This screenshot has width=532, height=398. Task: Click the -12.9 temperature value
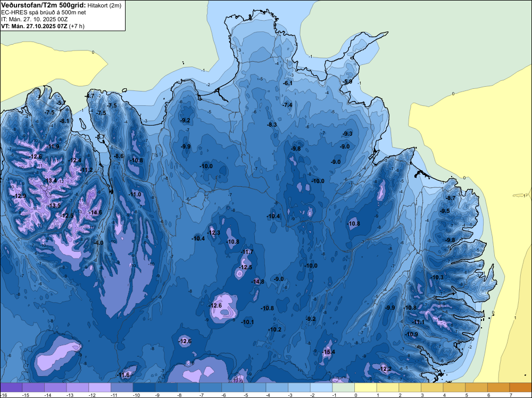click(x=20, y=196)
